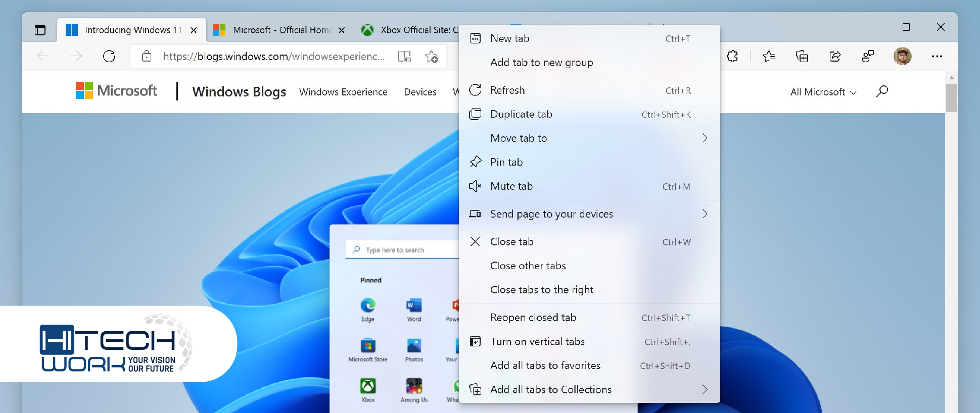Viewport: 980px width, 413px height.
Task: Click the Microsoft logo on the page
Action: [x=116, y=91]
